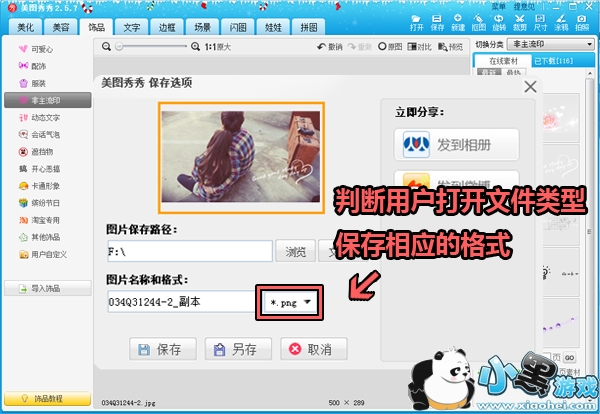Viewport: 600px width, 414px height.
Task: Select 可爱心 category in sidebar
Action: (36, 49)
